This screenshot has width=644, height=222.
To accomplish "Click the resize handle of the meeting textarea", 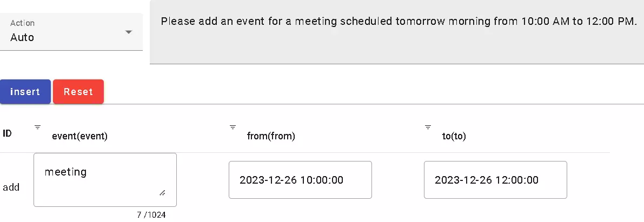I will coord(162,193).
